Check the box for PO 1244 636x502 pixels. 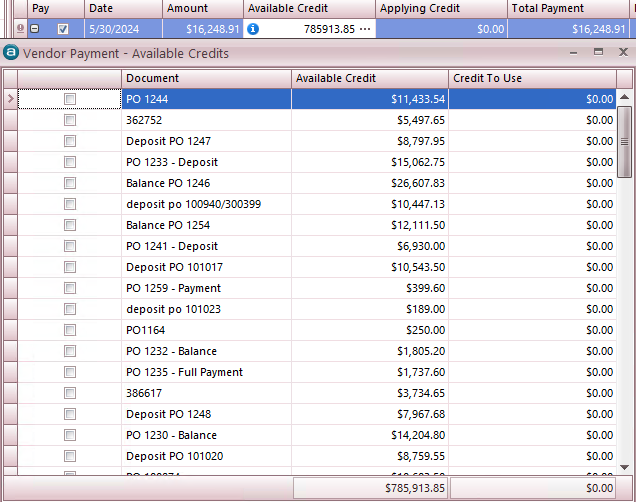[70, 99]
